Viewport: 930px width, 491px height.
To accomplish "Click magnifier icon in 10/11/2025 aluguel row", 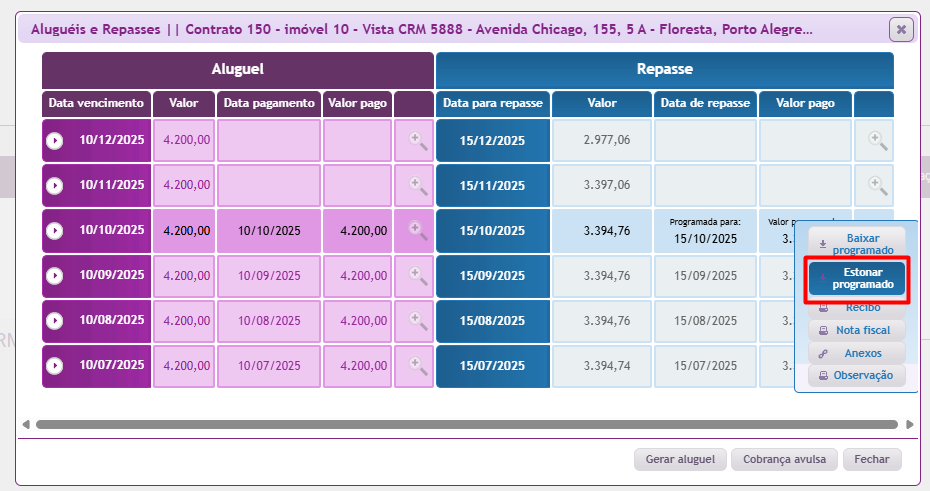I will click(417, 185).
